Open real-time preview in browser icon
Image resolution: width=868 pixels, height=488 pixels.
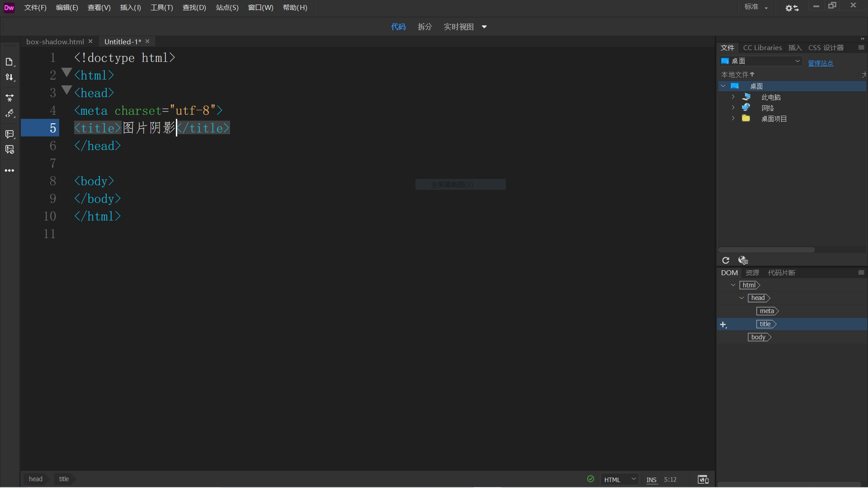tap(703, 479)
